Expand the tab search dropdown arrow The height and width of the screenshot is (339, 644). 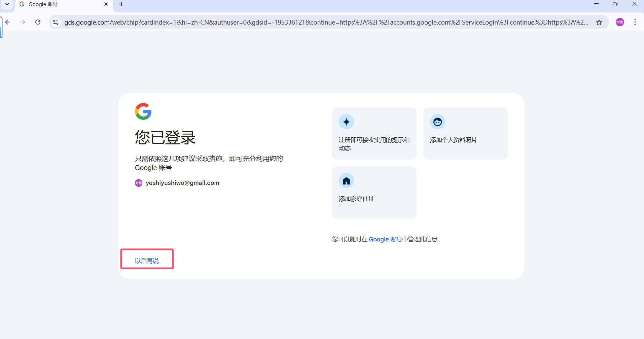(7, 4)
